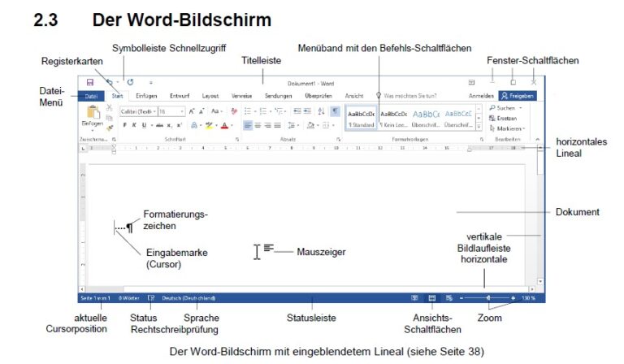Toggle Superscript formatting
The height and width of the screenshot is (364, 624).
180,125
